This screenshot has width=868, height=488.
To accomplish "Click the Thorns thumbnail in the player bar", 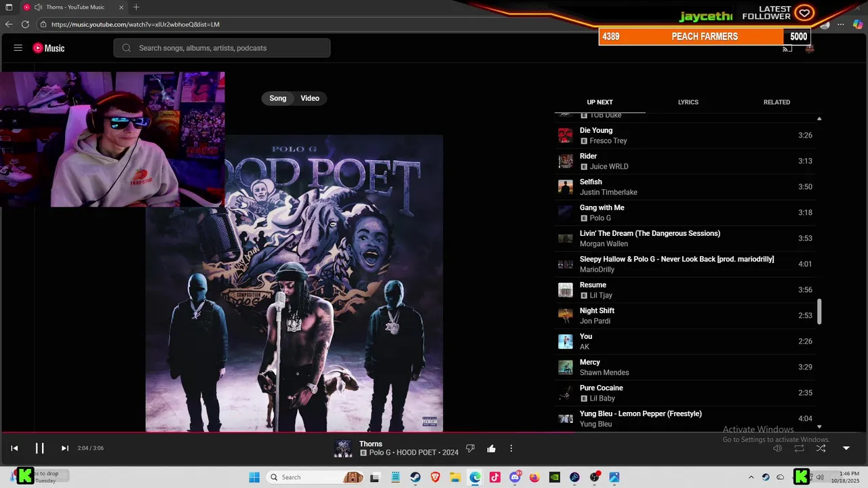I will (x=344, y=449).
